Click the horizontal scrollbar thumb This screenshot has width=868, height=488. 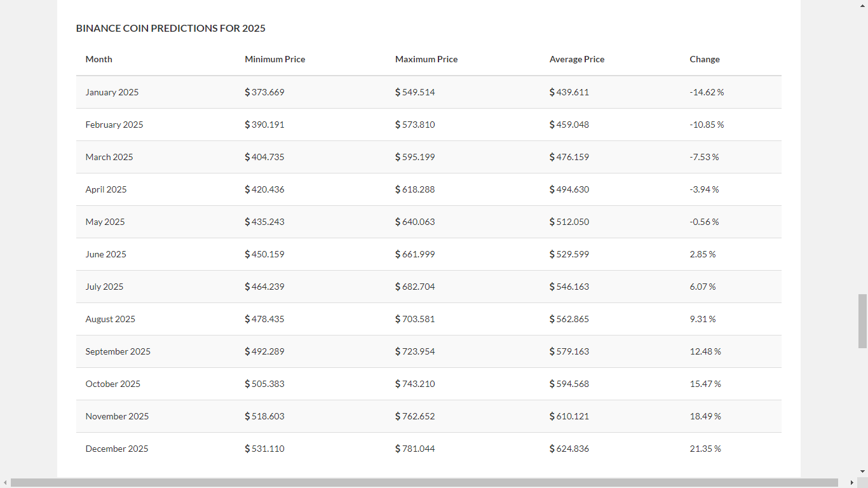(x=424, y=483)
